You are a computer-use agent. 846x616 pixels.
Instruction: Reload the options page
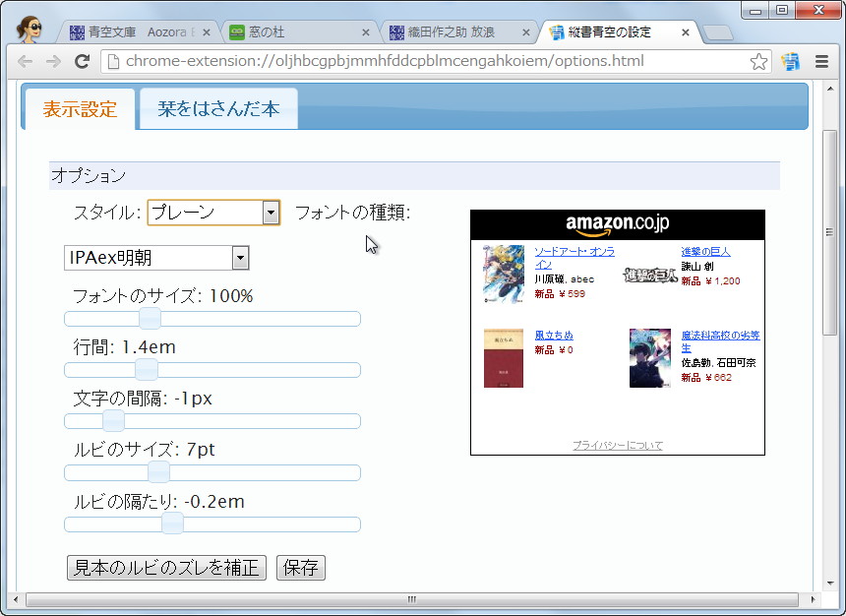click(82, 62)
